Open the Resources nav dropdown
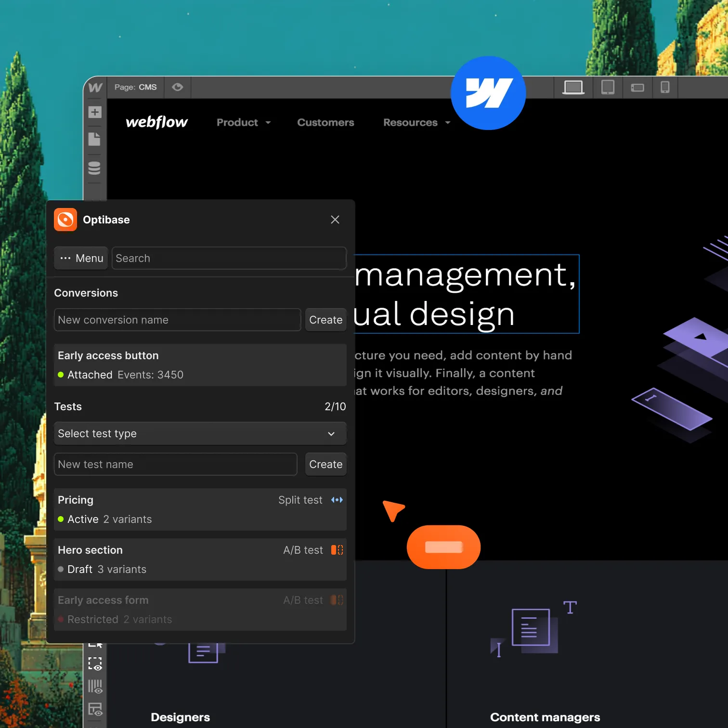The height and width of the screenshot is (728, 728). tap(417, 122)
